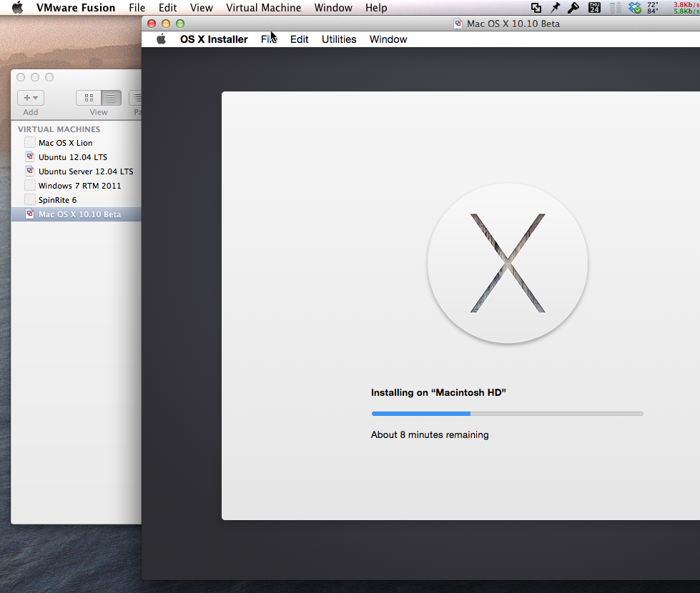700x593 pixels.
Task: Click the VMware Fusion menu bar status icon
Action: coord(536,8)
